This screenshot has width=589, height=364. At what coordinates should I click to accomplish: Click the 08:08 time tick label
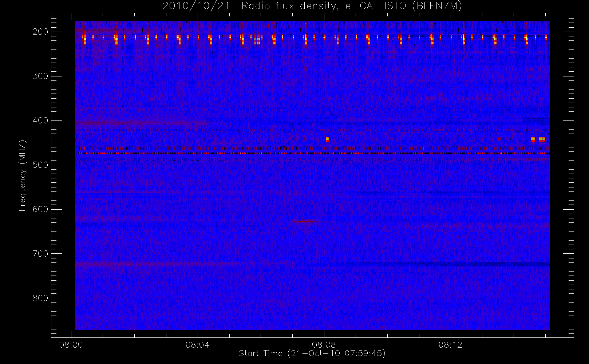(x=324, y=345)
